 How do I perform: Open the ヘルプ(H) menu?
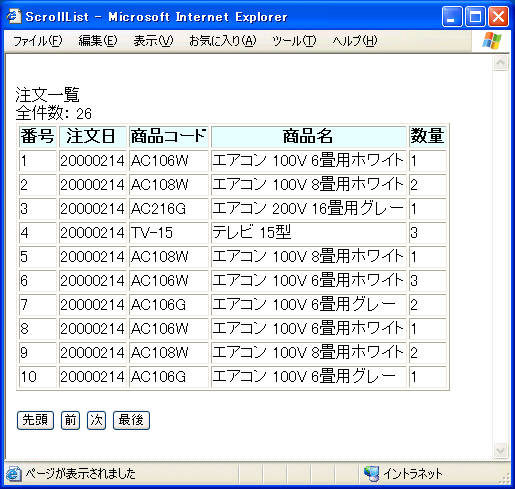pos(355,41)
